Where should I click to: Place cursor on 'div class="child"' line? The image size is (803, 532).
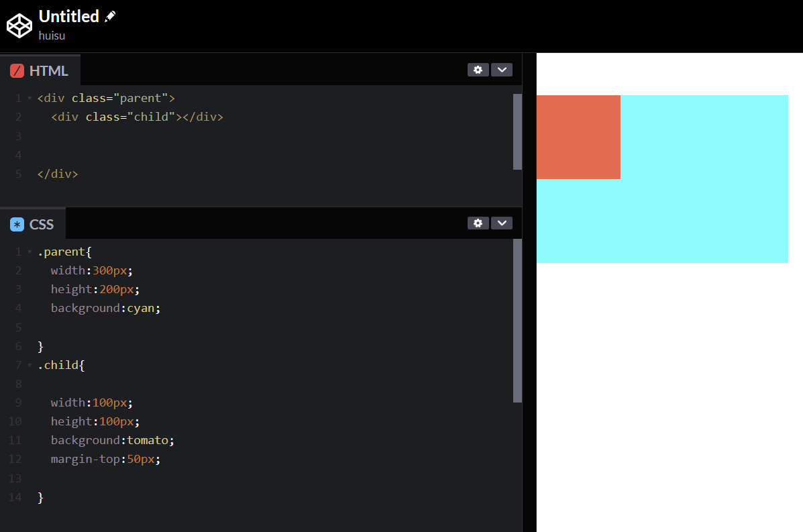click(137, 117)
